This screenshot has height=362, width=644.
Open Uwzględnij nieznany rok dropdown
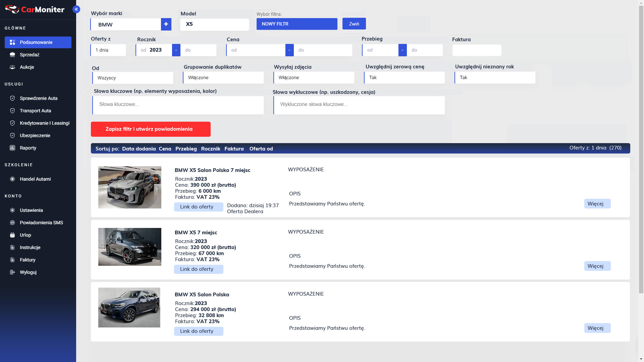[x=495, y=77]
